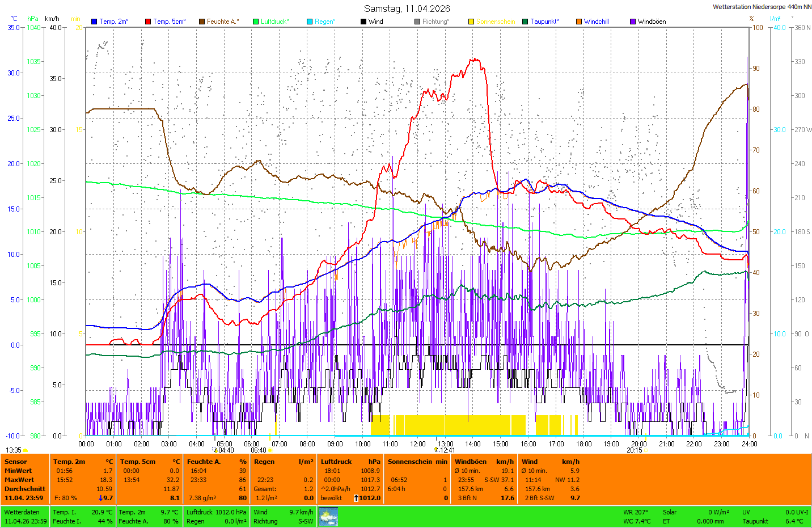Click the solar noon marker at 12:41

click(x=435, y=450)
